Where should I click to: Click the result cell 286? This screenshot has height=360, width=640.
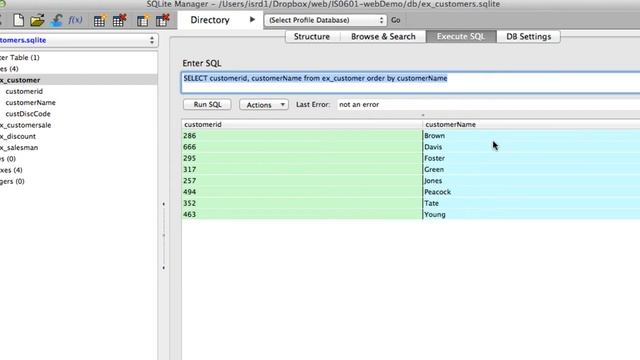coord(302,136)
